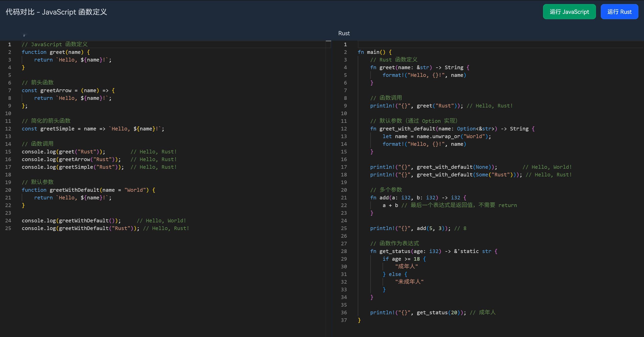Click the "未成年人" string literal
Viewport: 644px width, 337px height.
(409, 282)
